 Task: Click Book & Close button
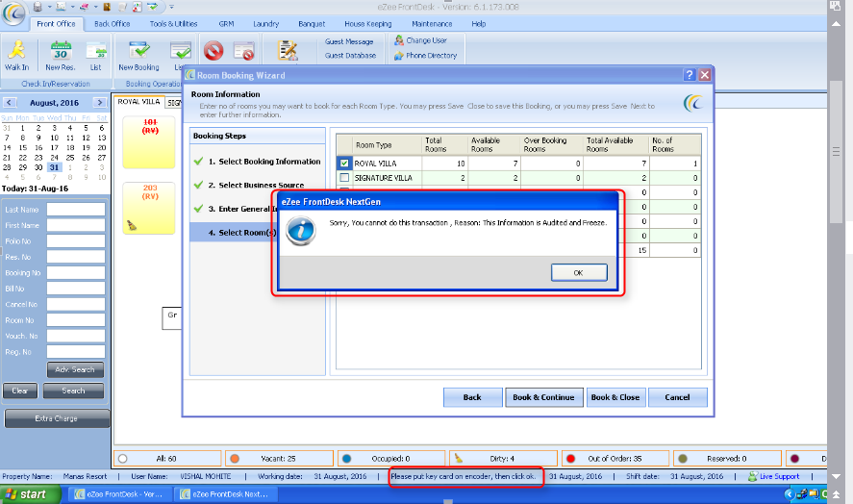coord(615,397)
